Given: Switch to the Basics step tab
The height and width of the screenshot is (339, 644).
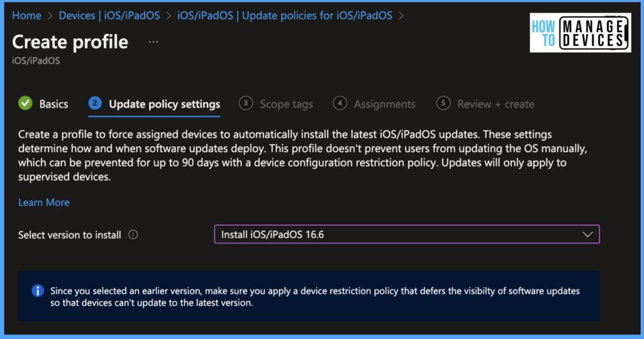Looking at the screenshot, I should (43, 104).
